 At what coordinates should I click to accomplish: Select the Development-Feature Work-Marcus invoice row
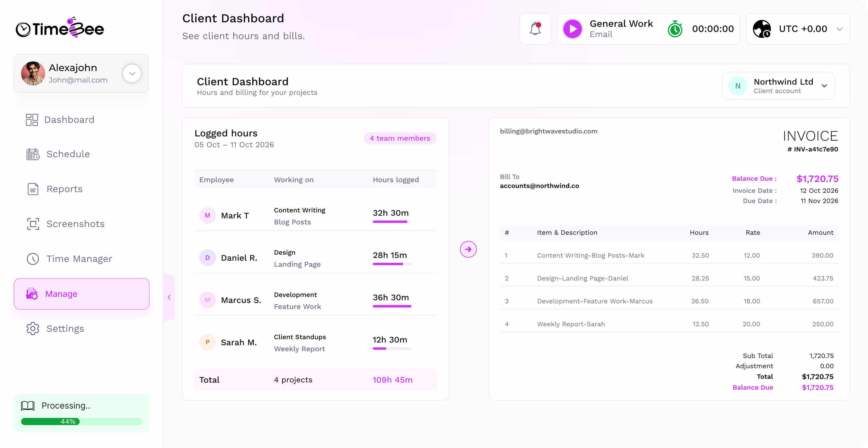tap(669, 301)
